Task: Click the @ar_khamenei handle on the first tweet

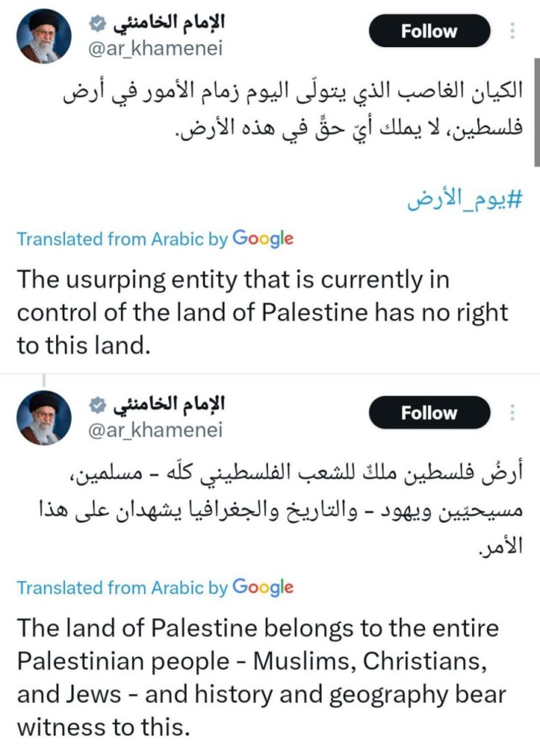Action: pos(155,49)
